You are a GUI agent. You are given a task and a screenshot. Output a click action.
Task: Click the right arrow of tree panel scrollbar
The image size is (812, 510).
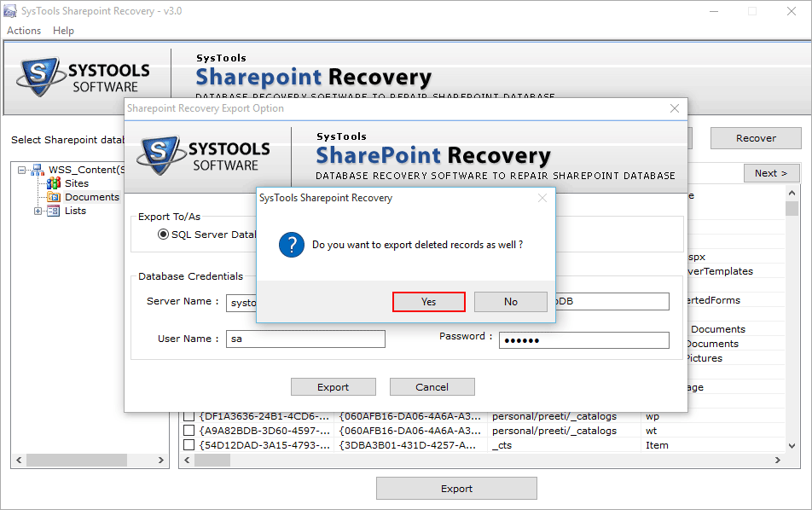(161, 460)
